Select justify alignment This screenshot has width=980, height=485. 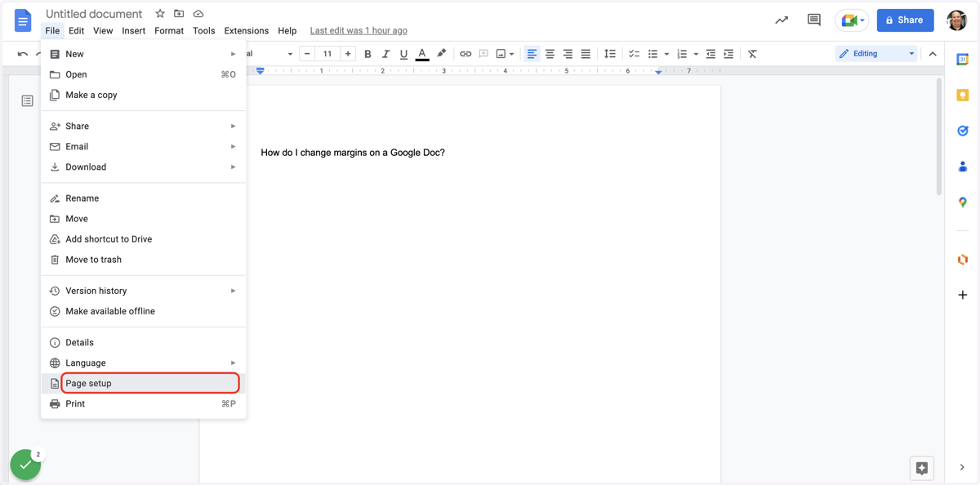pos(586,54)
